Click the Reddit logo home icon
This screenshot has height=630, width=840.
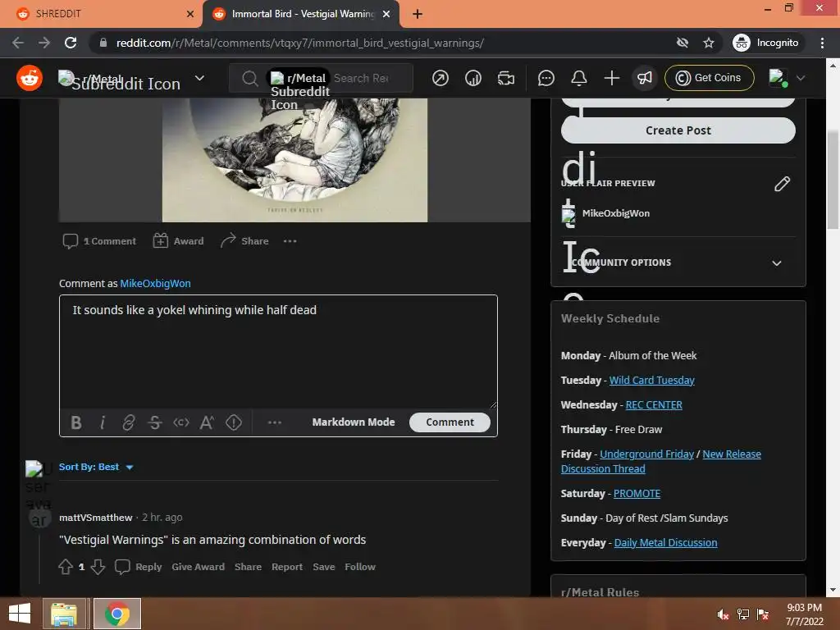30,78
